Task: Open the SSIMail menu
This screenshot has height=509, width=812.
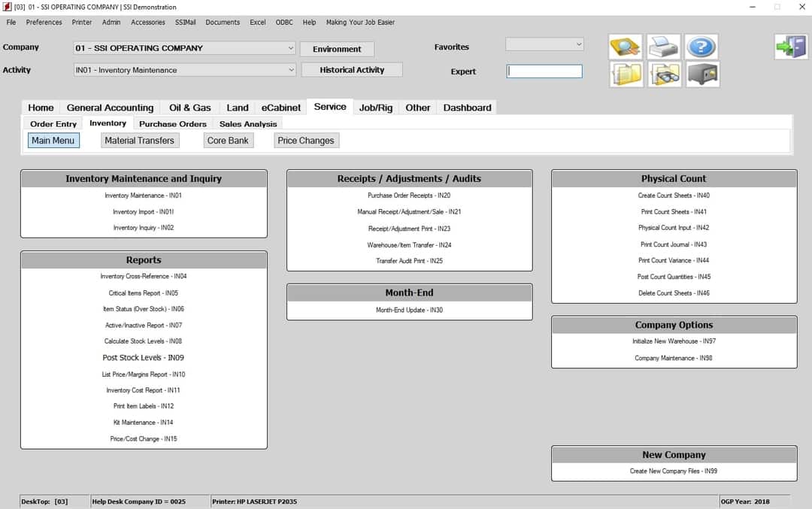Action: pos(184,23)
